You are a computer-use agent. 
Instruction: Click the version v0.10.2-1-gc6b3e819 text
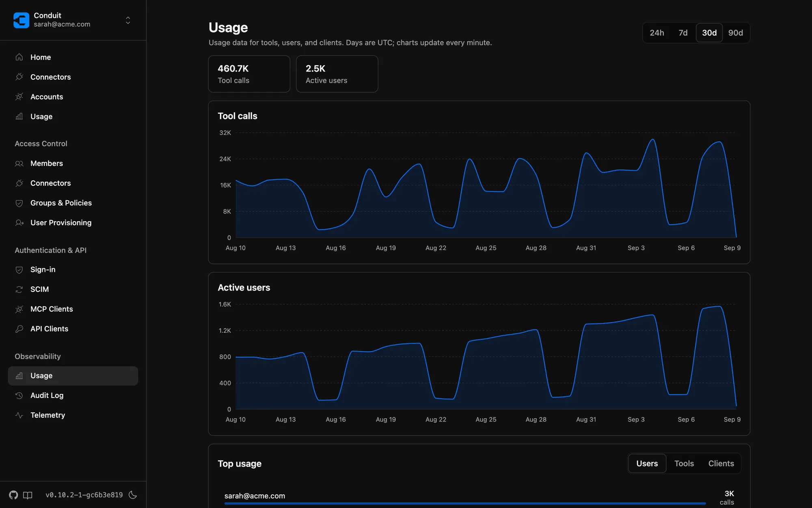coord(84,495)
